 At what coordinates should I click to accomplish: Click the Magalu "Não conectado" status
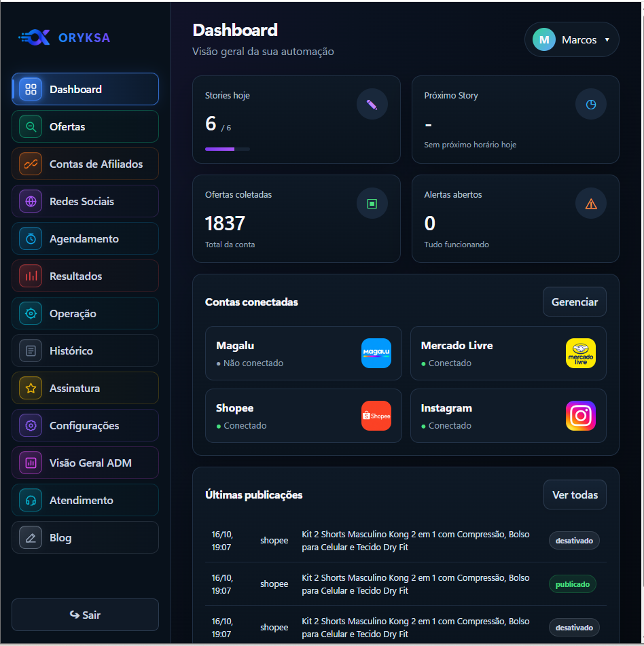(253, 363)
